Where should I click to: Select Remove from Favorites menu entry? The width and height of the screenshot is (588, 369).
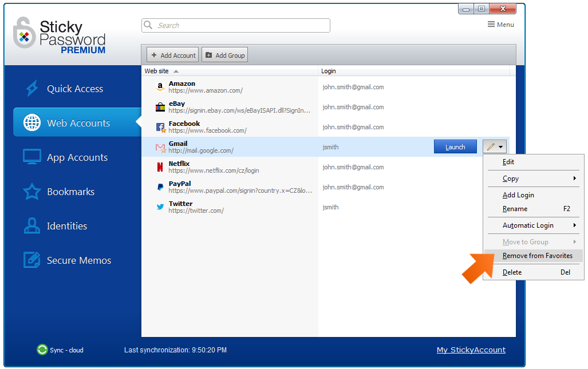(533, 256)
